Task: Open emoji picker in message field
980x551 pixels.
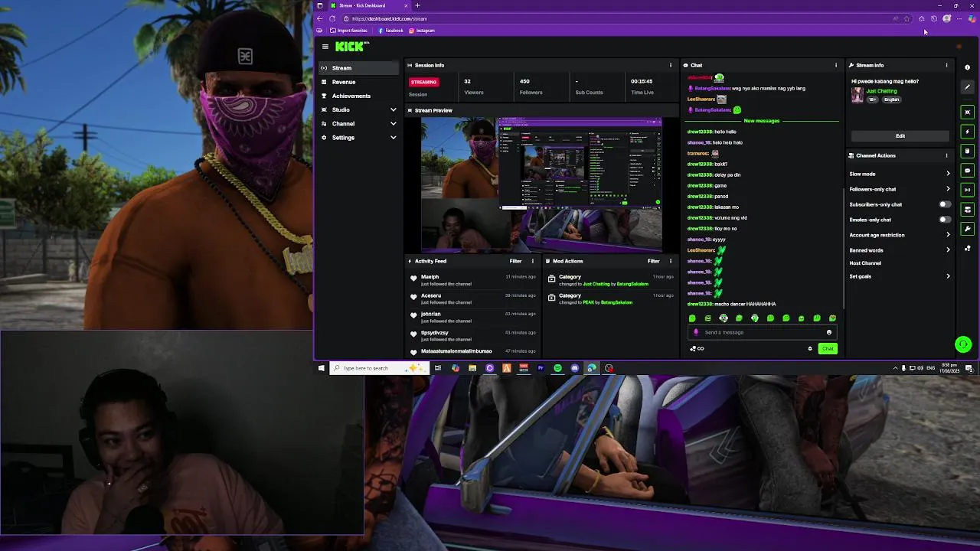Action: 829,332
